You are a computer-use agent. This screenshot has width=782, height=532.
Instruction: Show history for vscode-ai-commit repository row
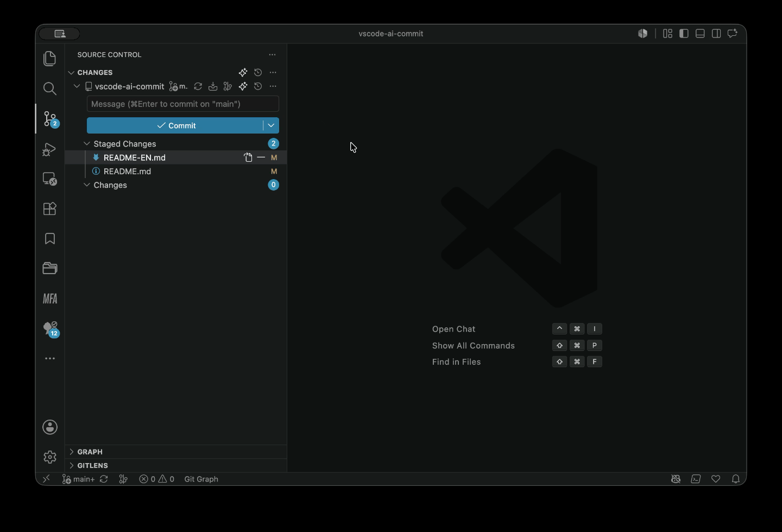[258, 86]
